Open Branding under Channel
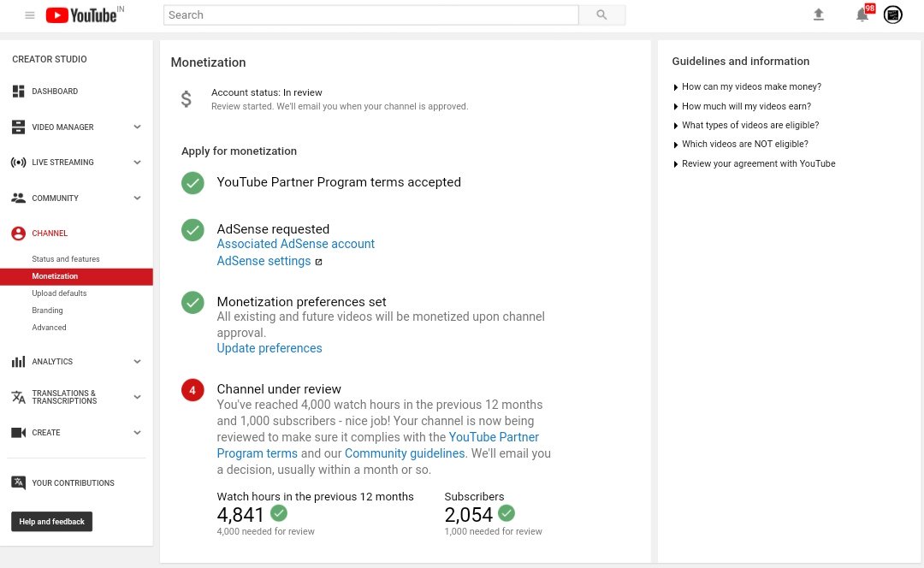The image size is (924, 568). click(47, 311)
